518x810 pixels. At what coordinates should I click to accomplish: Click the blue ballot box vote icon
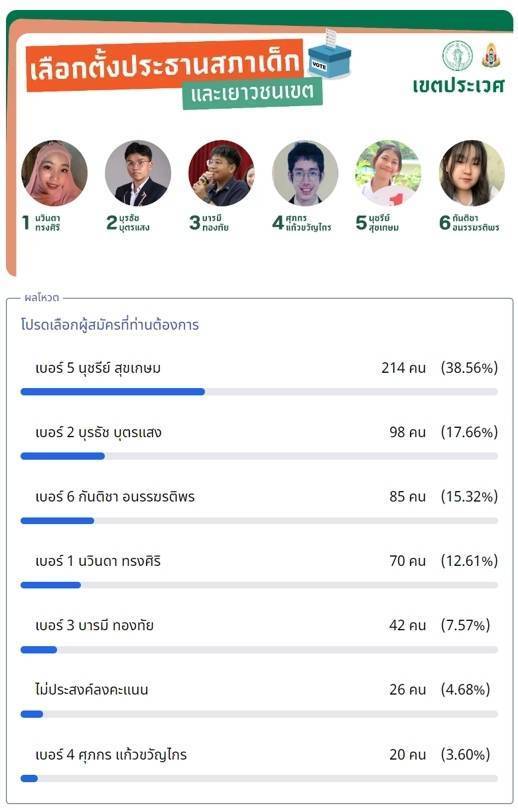tap(329, 54)
